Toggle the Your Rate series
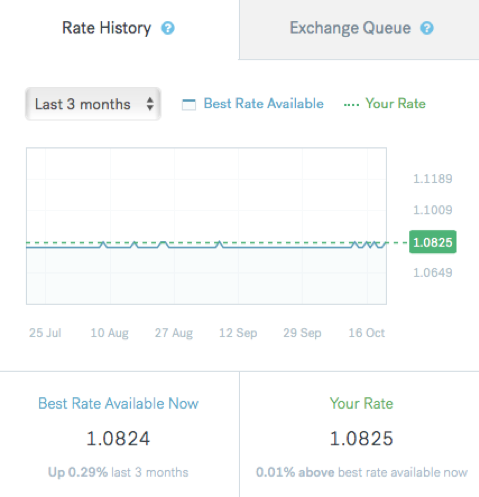 pos(395,104)
